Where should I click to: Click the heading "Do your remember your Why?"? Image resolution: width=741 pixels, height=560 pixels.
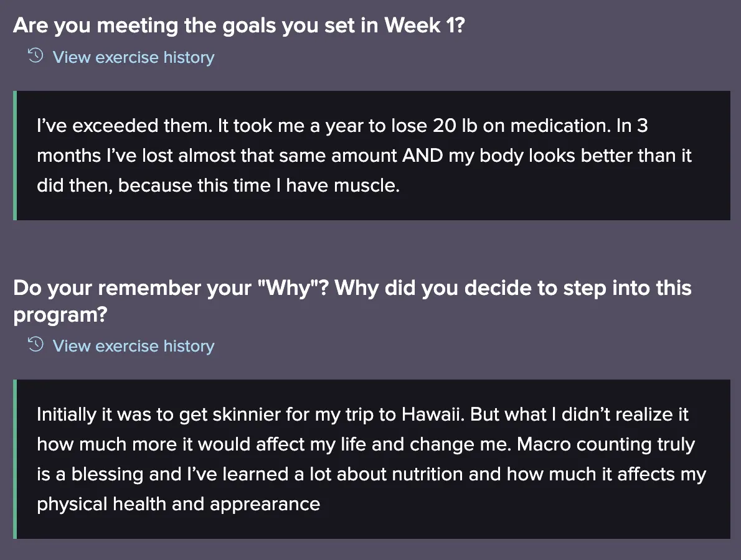click(352, 288)
